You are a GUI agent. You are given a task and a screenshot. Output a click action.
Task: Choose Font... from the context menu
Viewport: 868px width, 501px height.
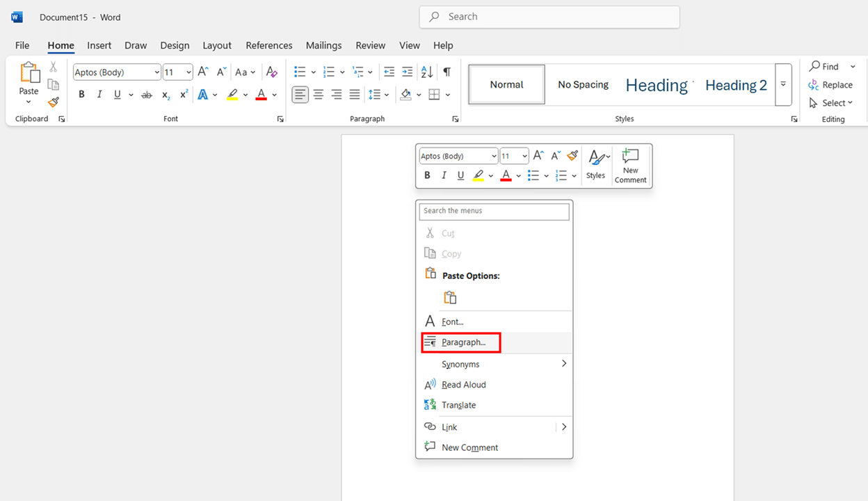(x=495, y=321)
